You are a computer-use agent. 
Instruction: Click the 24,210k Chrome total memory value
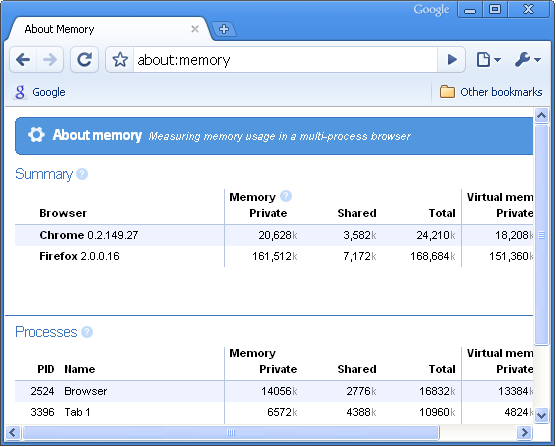[x=436, y=235]
